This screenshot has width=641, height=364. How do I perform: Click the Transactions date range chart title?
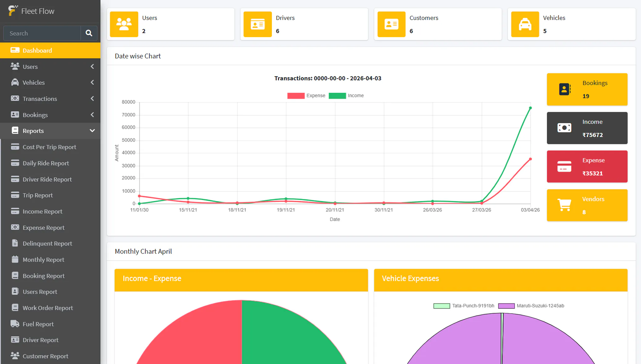pyautogui.click(x=328, y=78)
